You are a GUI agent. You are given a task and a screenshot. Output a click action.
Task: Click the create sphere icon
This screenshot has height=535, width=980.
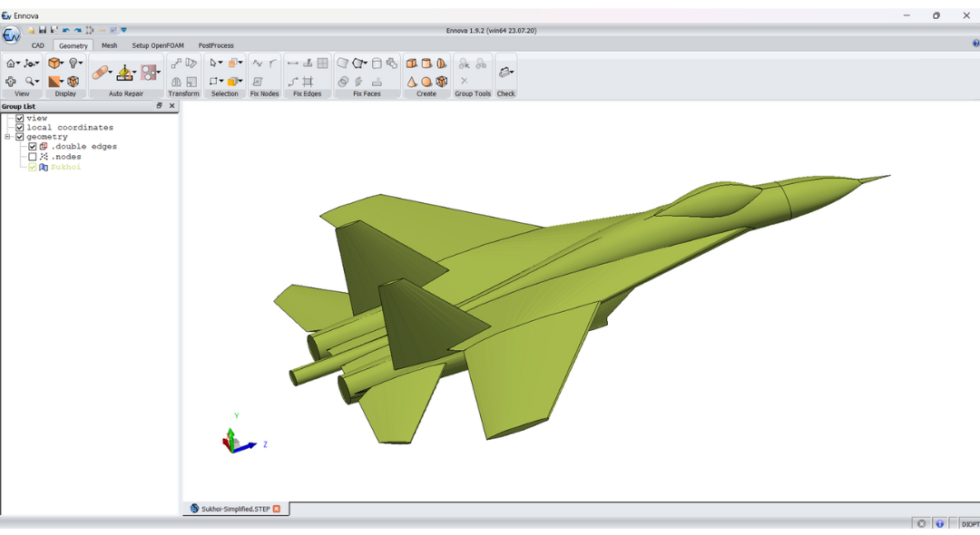(426, 82)
